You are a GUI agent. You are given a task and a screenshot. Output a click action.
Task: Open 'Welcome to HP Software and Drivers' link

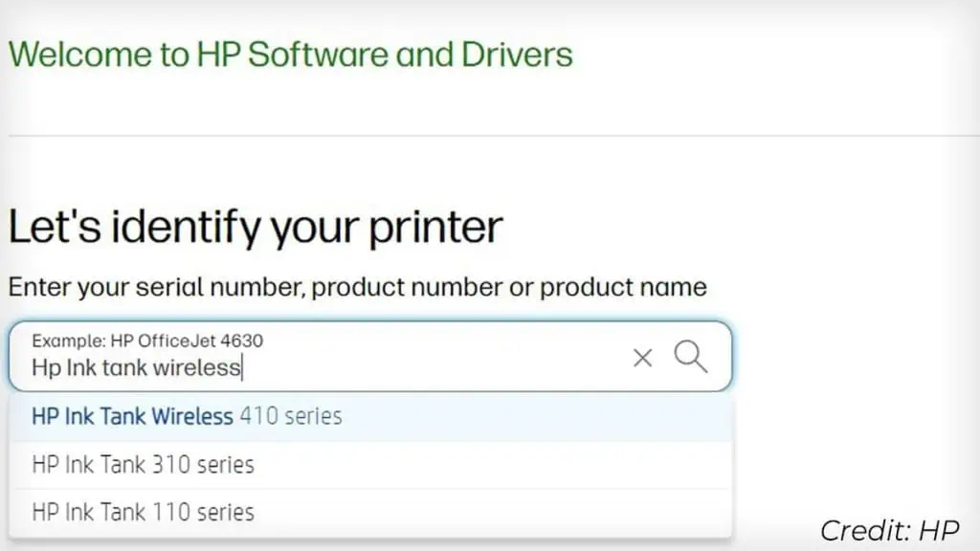290,55
